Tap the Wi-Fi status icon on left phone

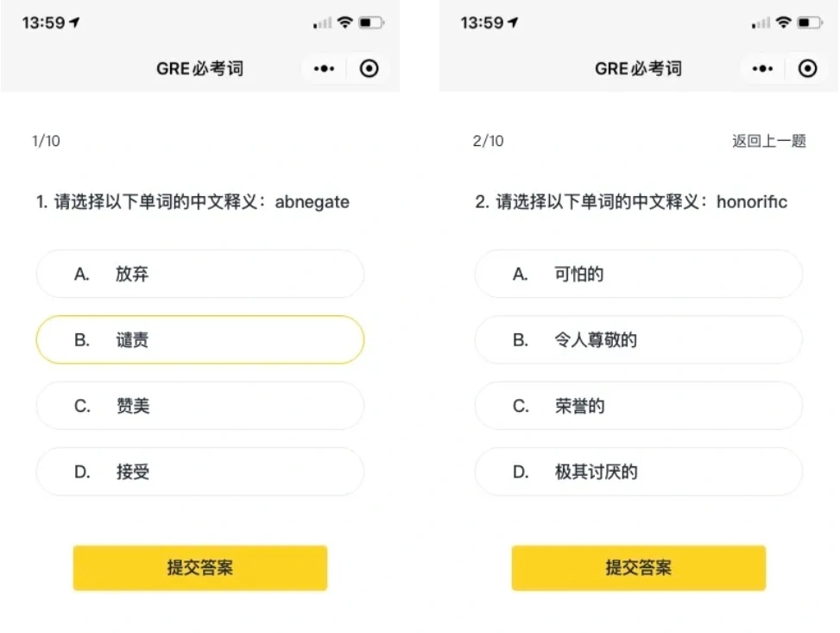pyautogui.click(x=345, y=22)
